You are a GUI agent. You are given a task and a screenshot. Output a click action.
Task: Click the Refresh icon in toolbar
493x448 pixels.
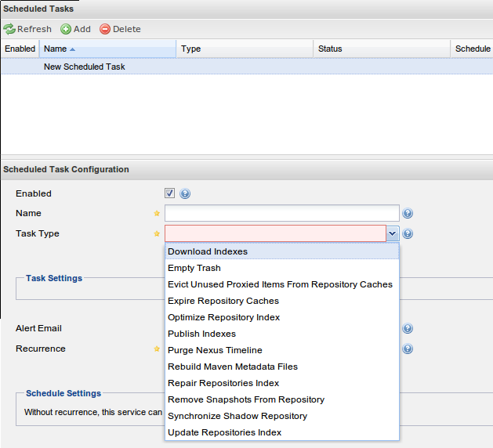(x=9, y=29)
